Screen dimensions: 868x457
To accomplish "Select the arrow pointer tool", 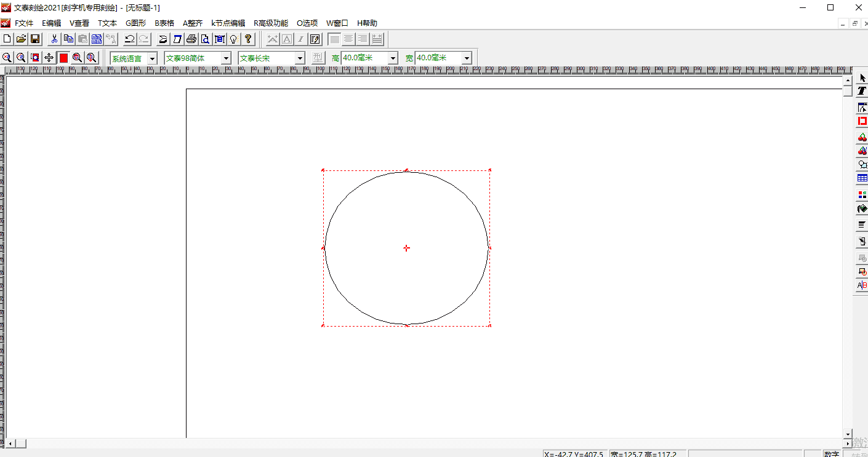I will click(x=862, y=78).
